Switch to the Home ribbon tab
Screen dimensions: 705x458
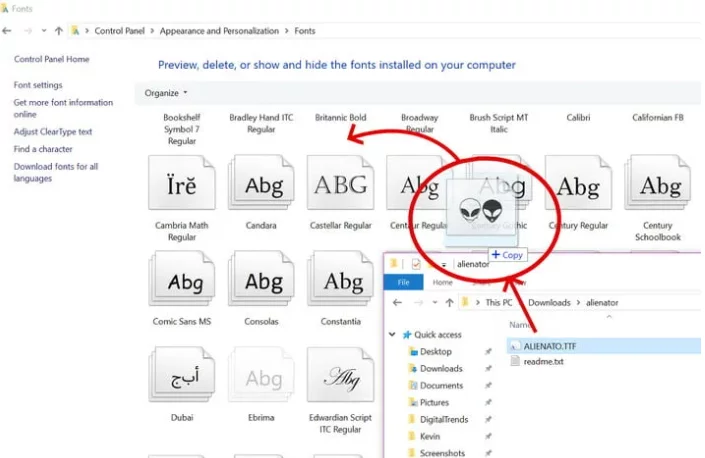point(441,283)
